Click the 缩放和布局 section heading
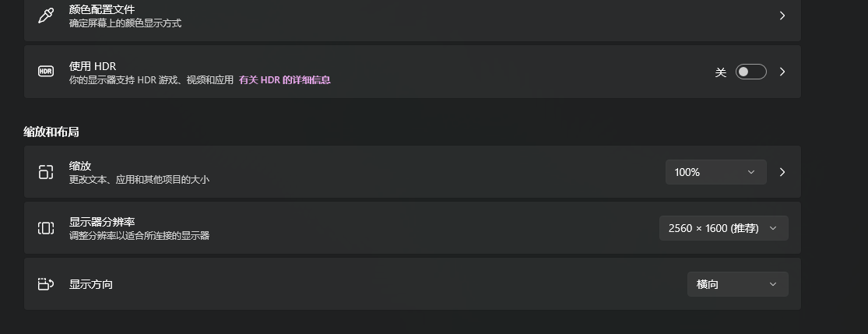Image resolution: width=868 pixels, height=334 pixels. 51,132
